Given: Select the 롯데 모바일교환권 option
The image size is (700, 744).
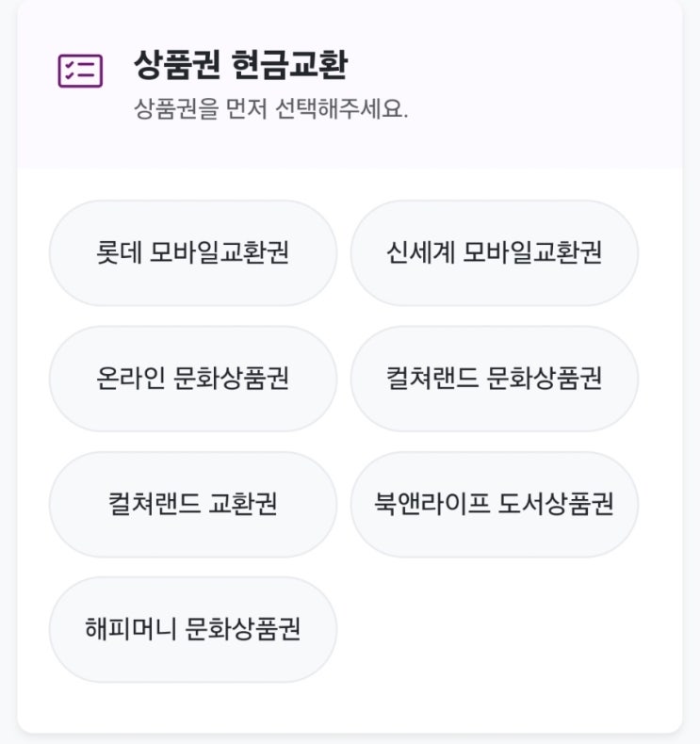Looking at the screenshot, I should pyautogui.click(x=192, y=253).
